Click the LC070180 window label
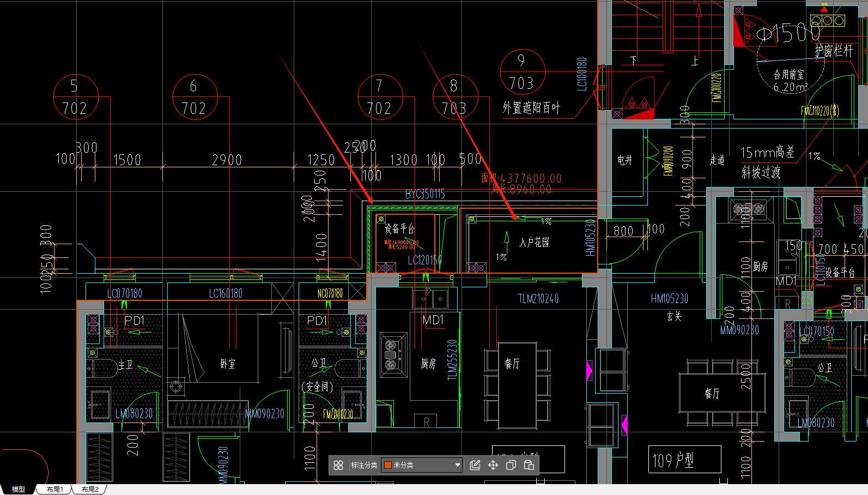 click(x=125, y=293)
